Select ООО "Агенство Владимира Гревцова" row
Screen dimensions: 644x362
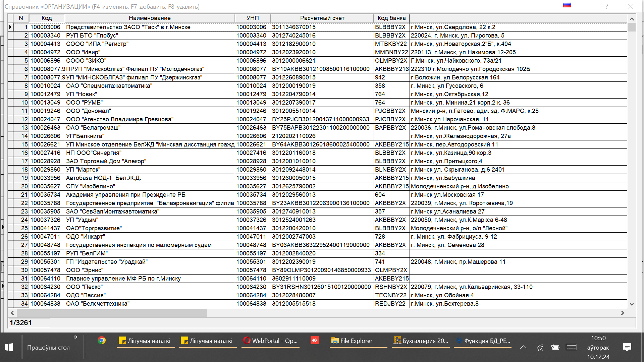coord(317,119)
